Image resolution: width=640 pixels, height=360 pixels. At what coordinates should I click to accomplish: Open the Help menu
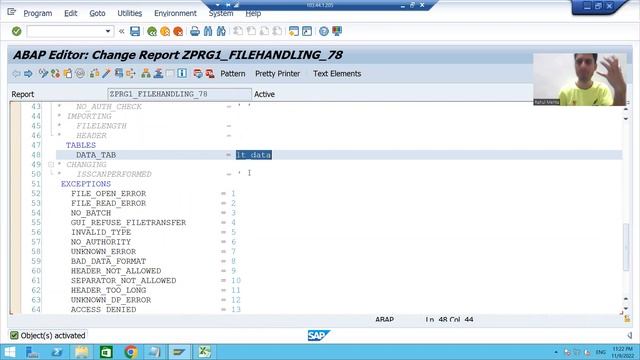(253, 13)
